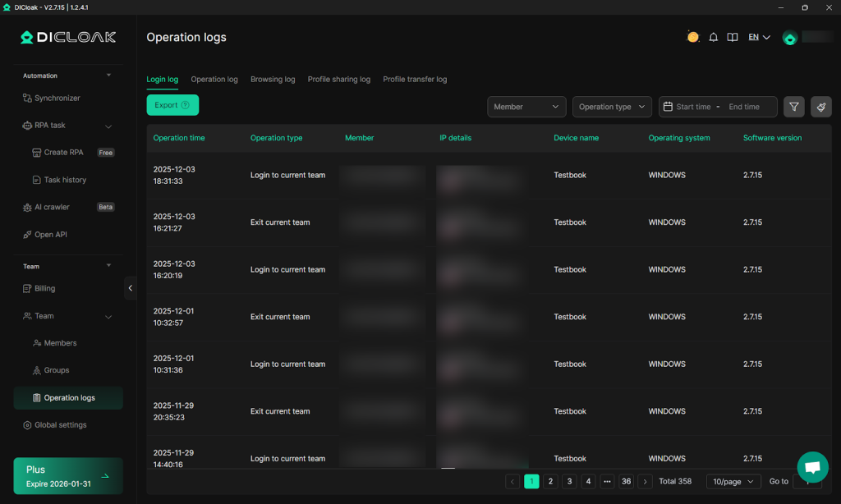
Task: Click the user avatar icon
Action: click(x=790, y=38)
